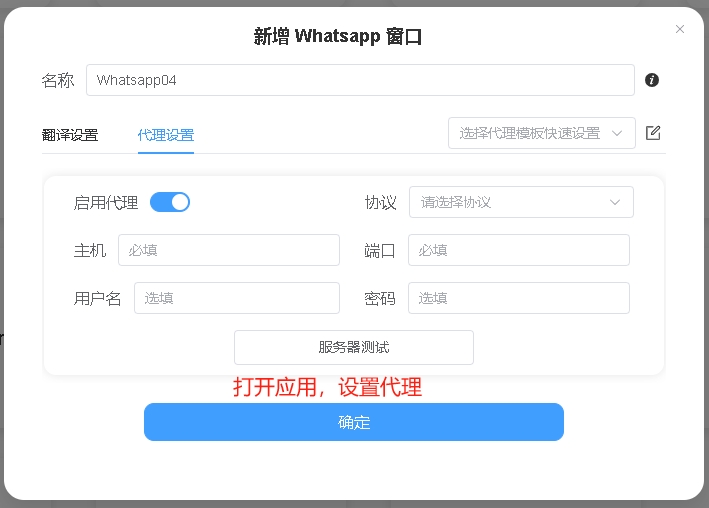Click the red 打开应用，设置代理 text
The height and width of the screenshot is (508, 709).
pos(327,387)
